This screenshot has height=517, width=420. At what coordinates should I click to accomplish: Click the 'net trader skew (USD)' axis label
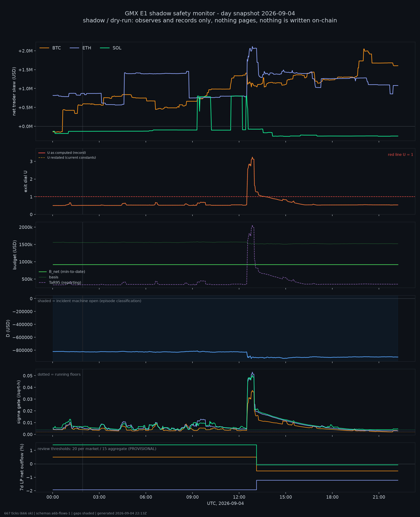[14, 91]
